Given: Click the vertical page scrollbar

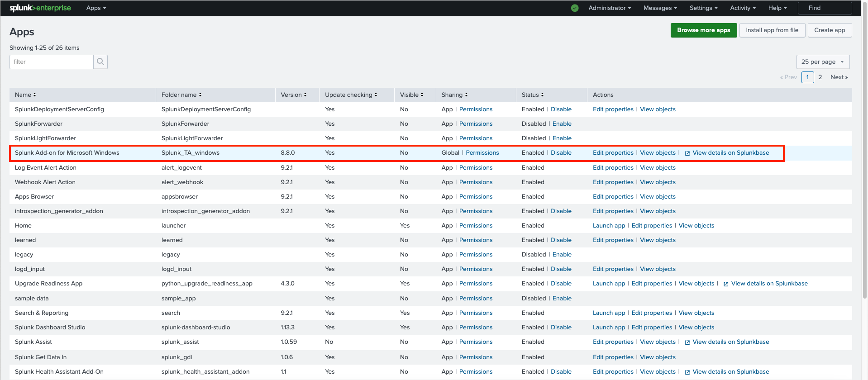Looking at the screenshot, I should (865, 149).
